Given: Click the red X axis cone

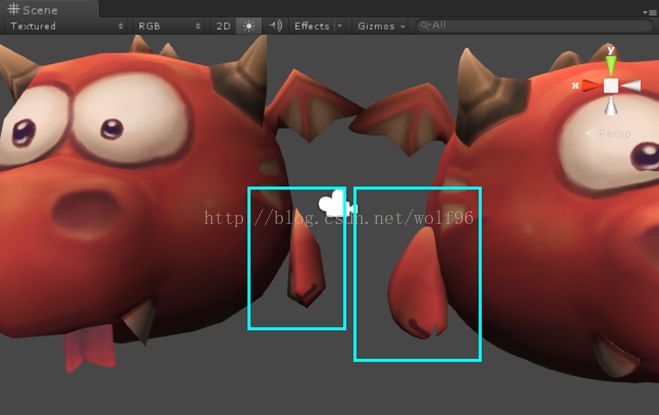Looking at the screenshot, I should coord(592,86).
